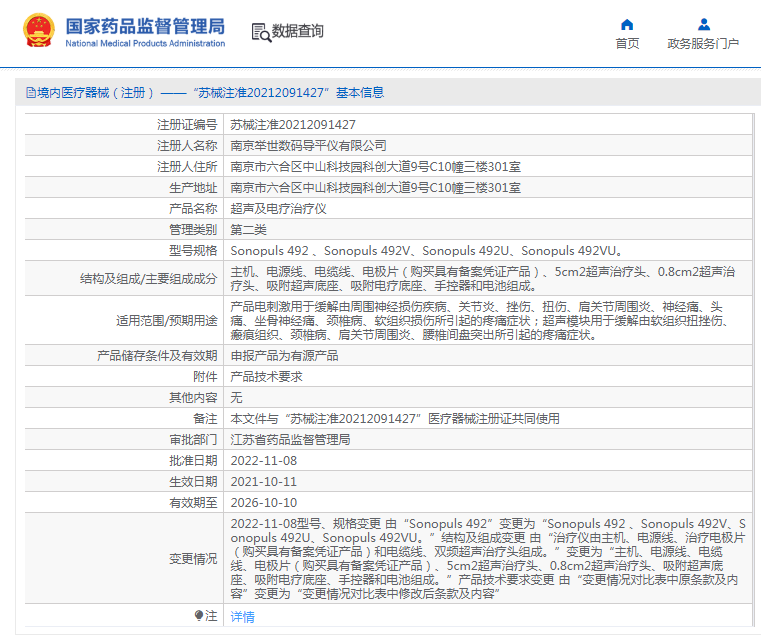
Task: Click the 注册证编号 row label
Action: pos(187,125)
